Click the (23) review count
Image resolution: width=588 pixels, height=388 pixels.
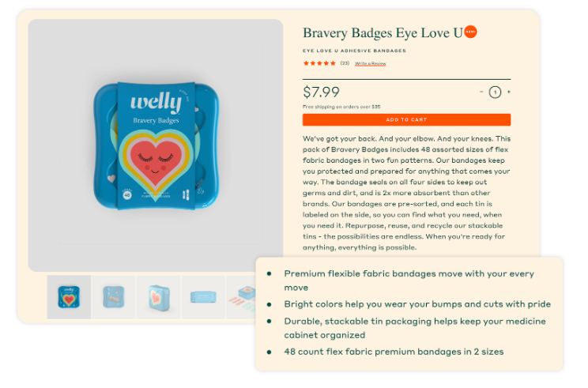pos(345,63)
